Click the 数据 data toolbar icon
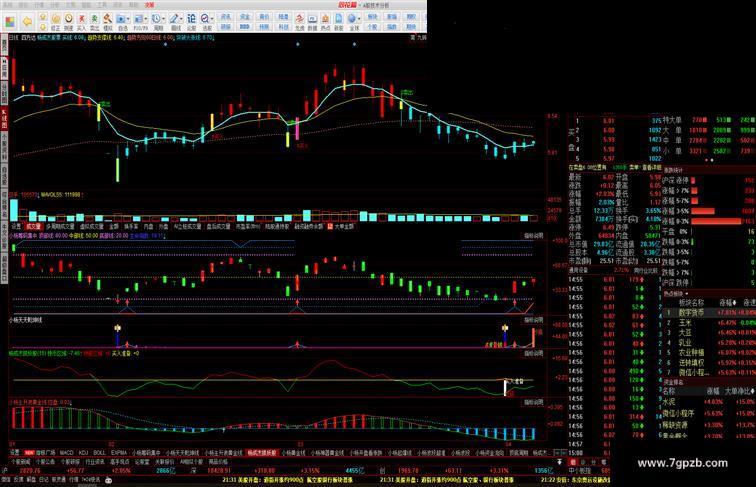756x487 pixels. 312,22
